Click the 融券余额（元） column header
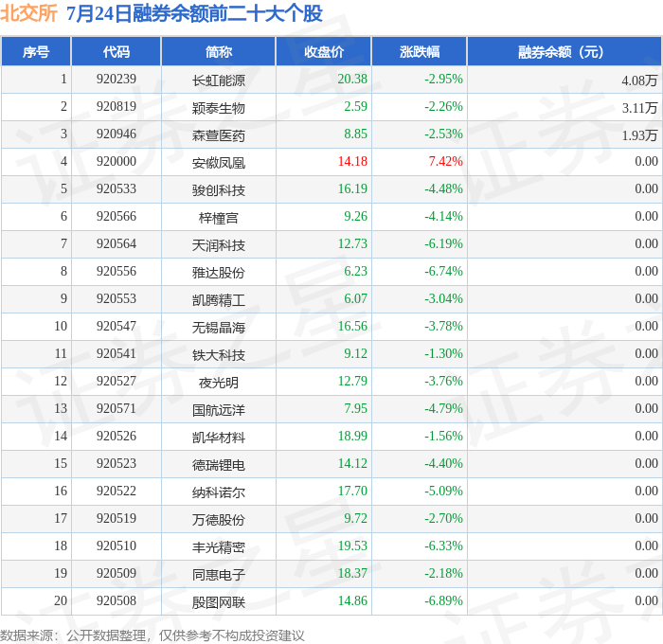The image size is (663, 644). pyautogui.click(x=564, y=51)
